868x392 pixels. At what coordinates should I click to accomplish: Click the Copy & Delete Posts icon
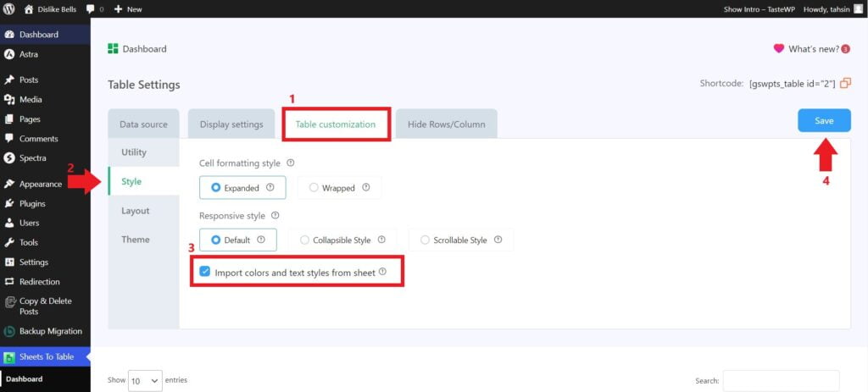coord(8,302)
